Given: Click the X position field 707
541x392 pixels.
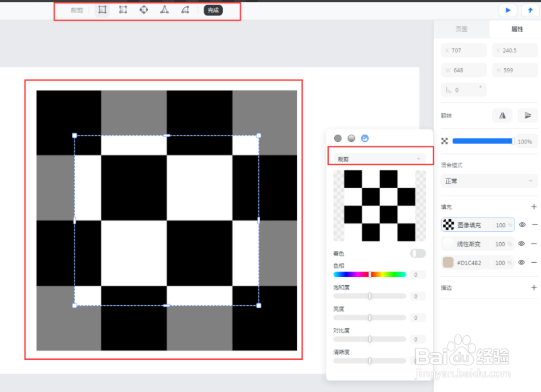Looking at the screenshot, I should (x=463, y=51).
